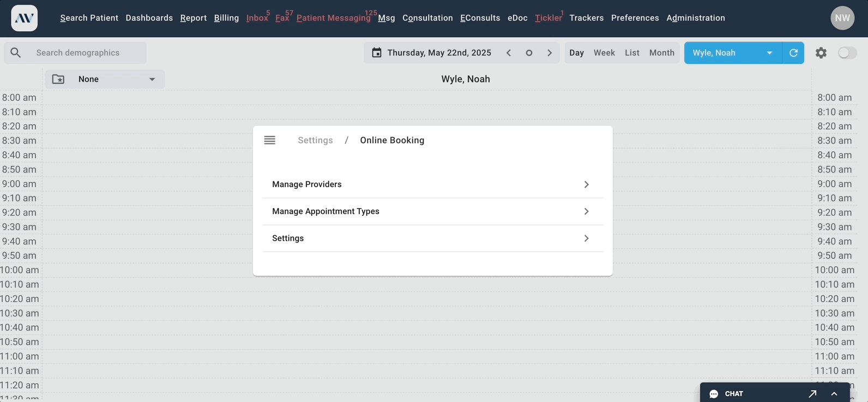
Task: Open Administration menu
Action: click(696, 18)
